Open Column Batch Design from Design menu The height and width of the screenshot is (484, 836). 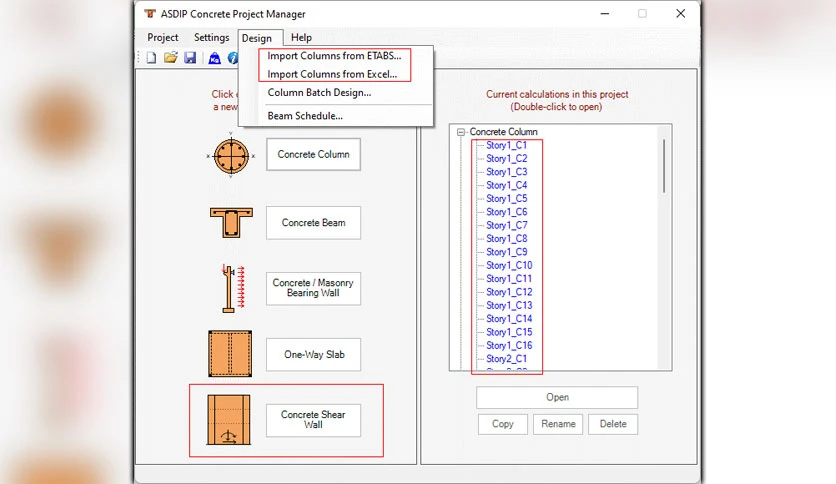click(x=319, y=92)
